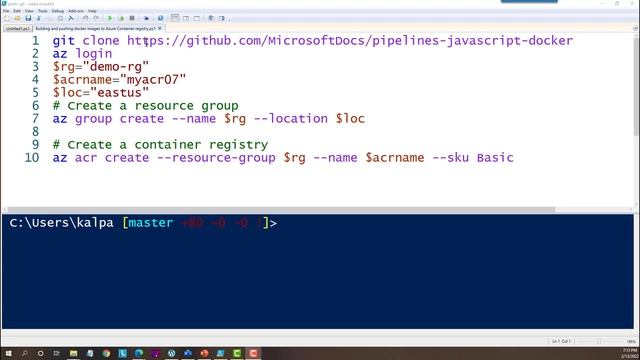Click the Undo toolbar icon
Screen dimensions: 640x360
point(85,18)
